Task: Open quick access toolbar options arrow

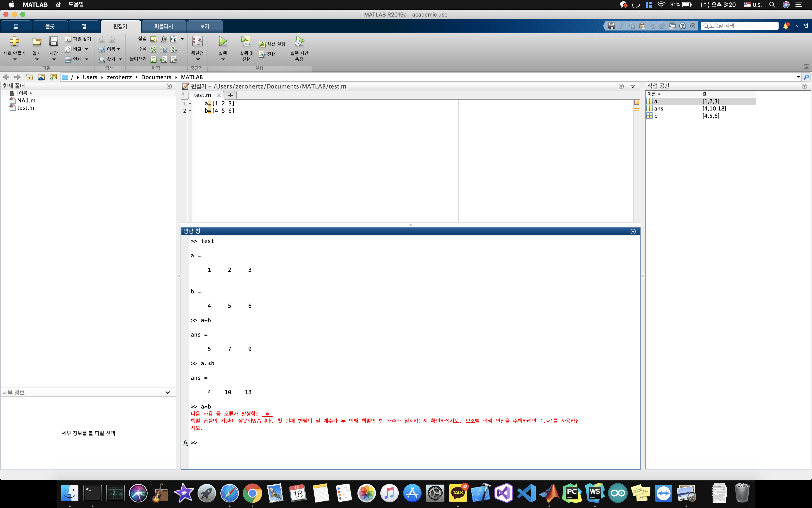Action: [693, 26]
